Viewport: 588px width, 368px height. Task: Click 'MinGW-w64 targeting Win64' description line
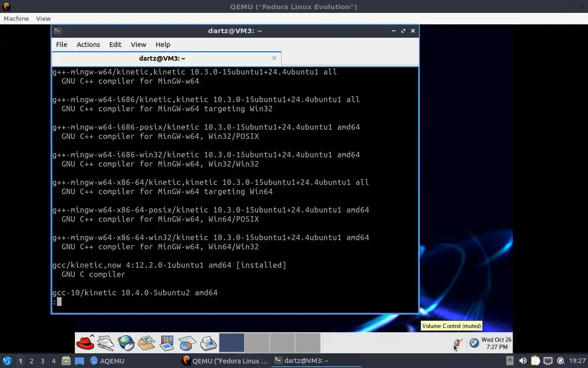click(167, 191)
